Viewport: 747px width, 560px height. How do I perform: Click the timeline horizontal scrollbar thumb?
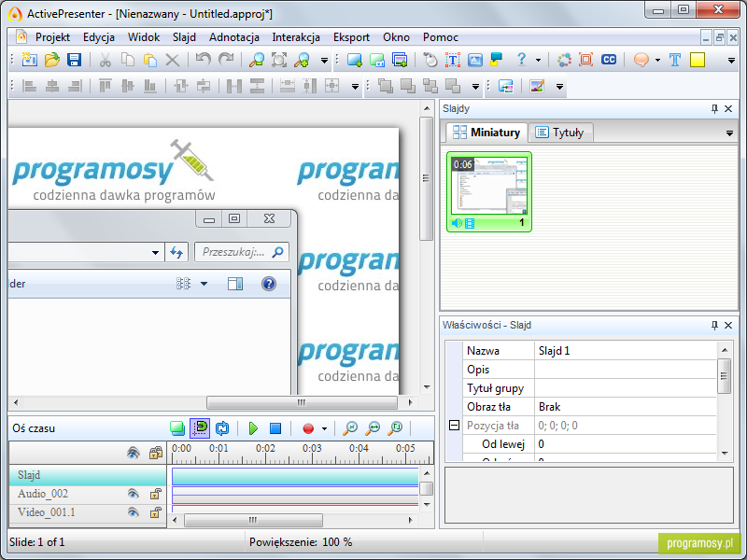click(x=253, y=520)
